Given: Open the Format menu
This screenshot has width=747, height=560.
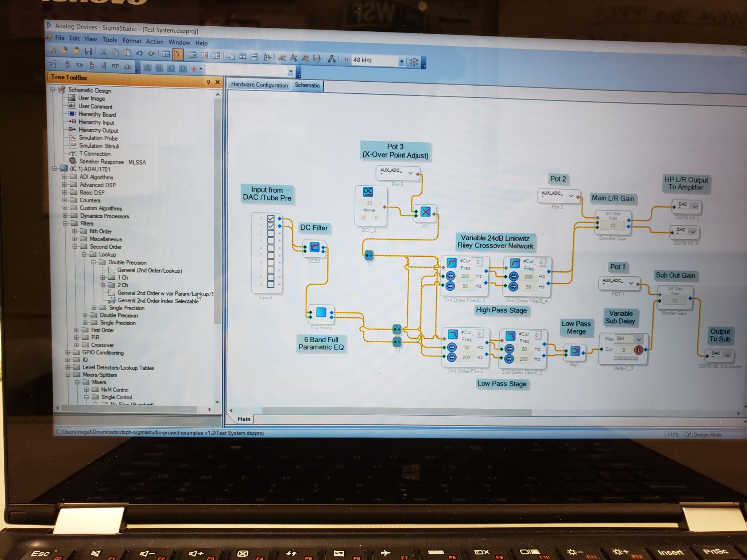Looking at the screenshot, I should click(132, 40).
